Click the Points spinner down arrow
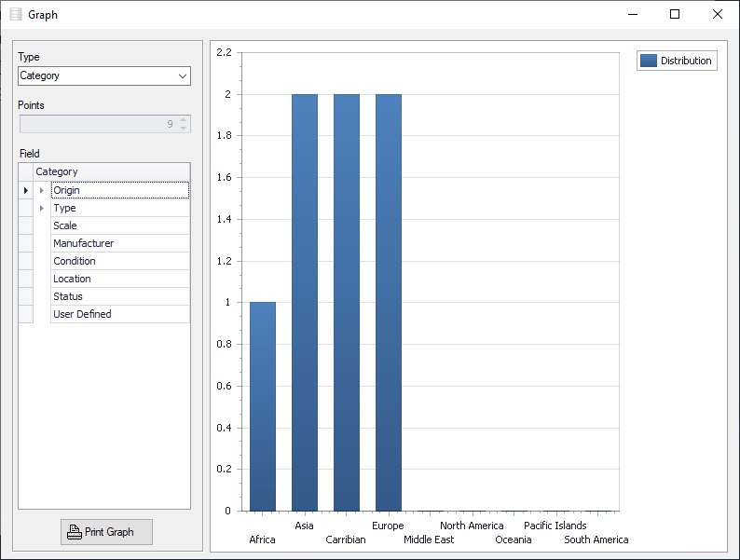The width and height of the screenshot is (740, 560). pyautogui.click(x=183, y=128)
